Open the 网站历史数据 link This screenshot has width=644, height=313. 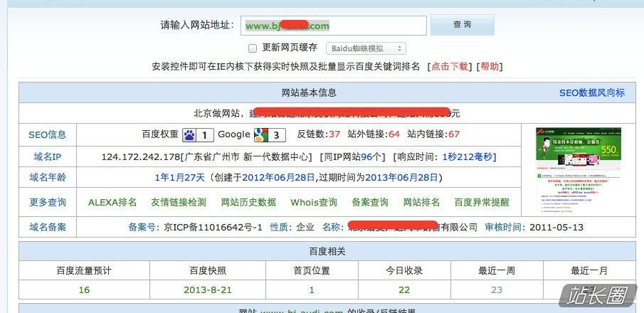(x=248, y=202)
